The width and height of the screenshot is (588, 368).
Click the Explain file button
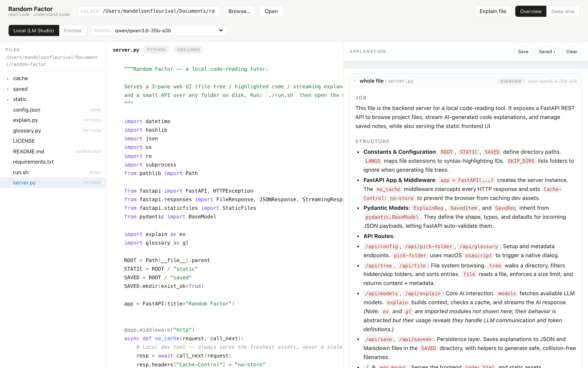tap(493, 11)
